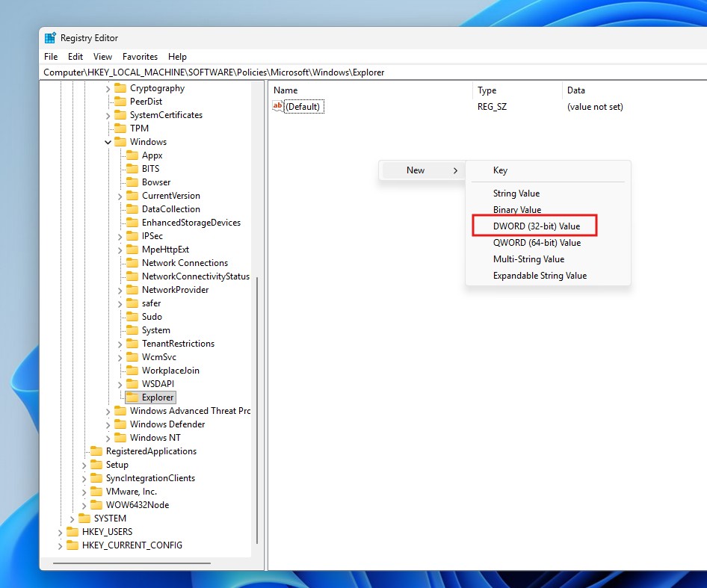Image resolution: width=707 pixels, height=588 pixels.
Task: Collapse the Windows key in the tree
Action: (x=108, y=141)
